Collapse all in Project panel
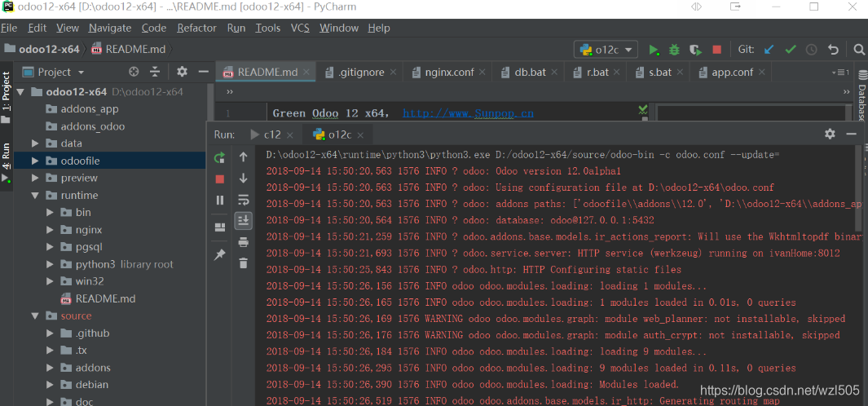Image resolution: width=868 pixels, height=406 pixels. [155, 72]
